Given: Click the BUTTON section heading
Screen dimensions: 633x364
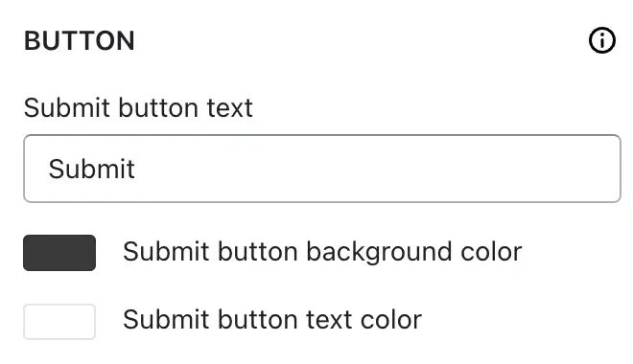Looking at the screenshot, I should pos(80,41).
